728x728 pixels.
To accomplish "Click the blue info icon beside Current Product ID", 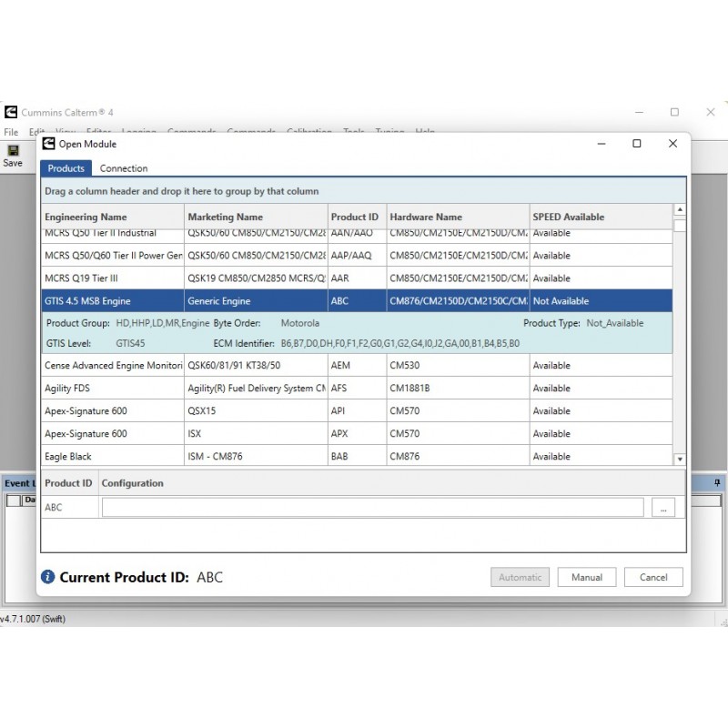I will (48, 577).
